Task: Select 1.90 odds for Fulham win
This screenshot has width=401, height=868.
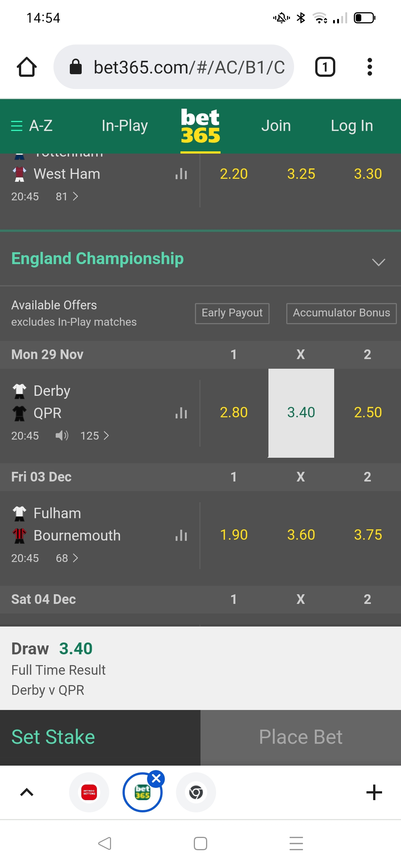Action: (x=234, y=535)
